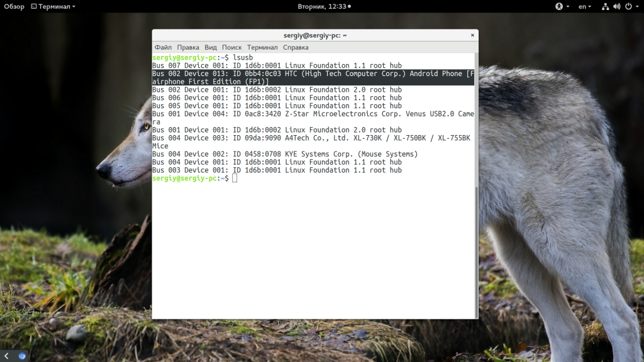This screenshot has width=644, height=362.
Task: Click the clock showing Вторник, 12:33
Action: [322, 6]
